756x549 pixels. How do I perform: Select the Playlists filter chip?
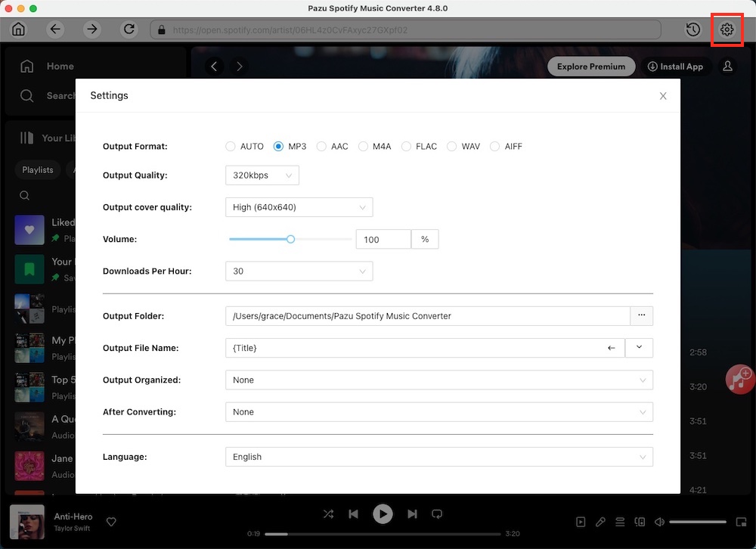click(x=38, y=170)
